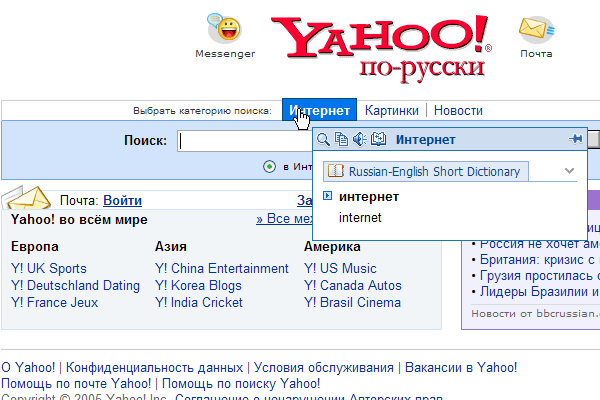This screenshot has width=600, height=400.
Task: Click the Почта text label under top envelope
Action: [x=536, y=54]
